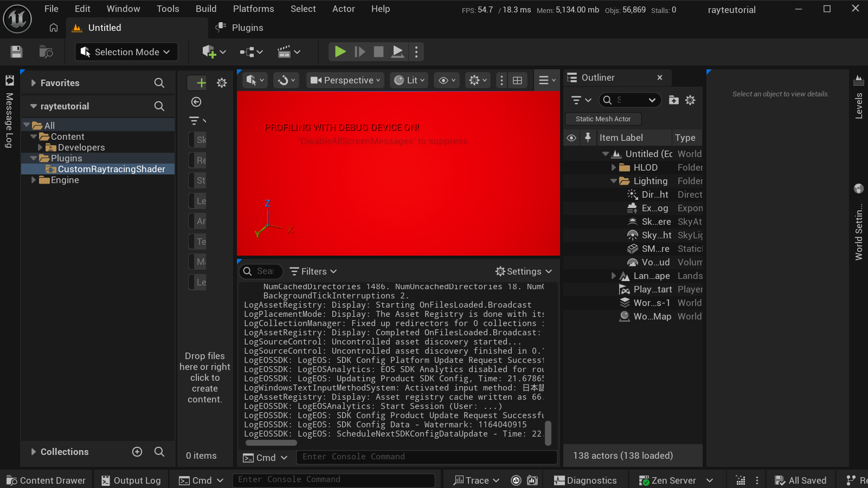Open Content Browser settings gear

[222, 83]
